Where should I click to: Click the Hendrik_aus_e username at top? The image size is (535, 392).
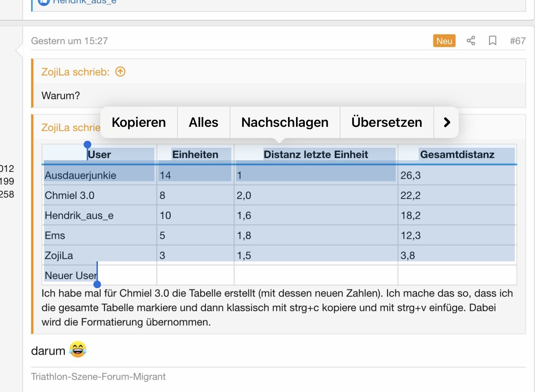click(84, 2)
